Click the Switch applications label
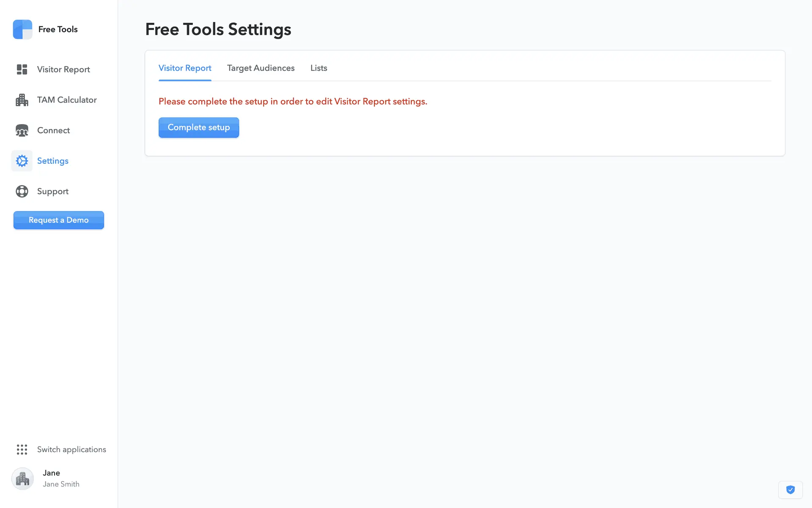 click(71, 450)
